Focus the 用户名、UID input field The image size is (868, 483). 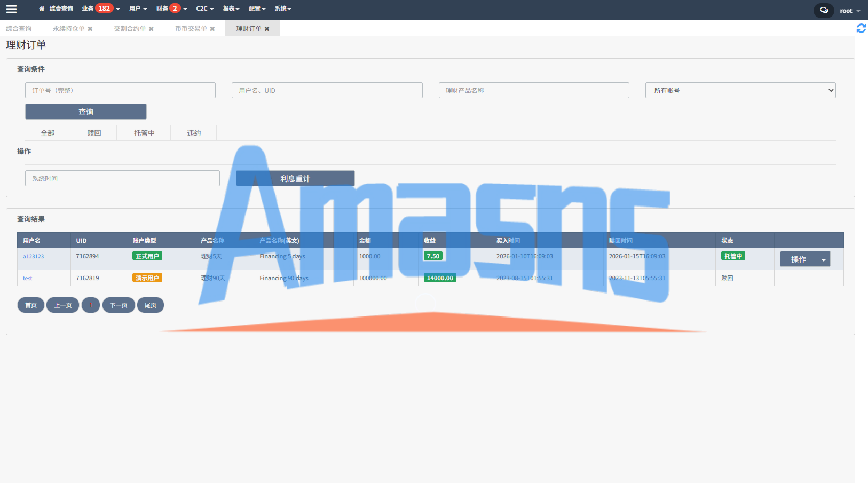327,90
